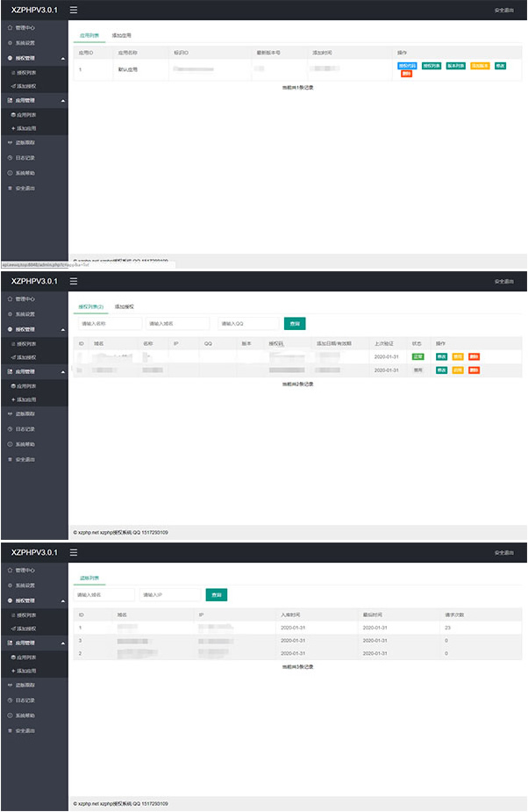Click the 添加应用 plus icon in the 授权列表 page sidebar
Viewport: 528px width, 812px height.
click(x=13, y=399)
